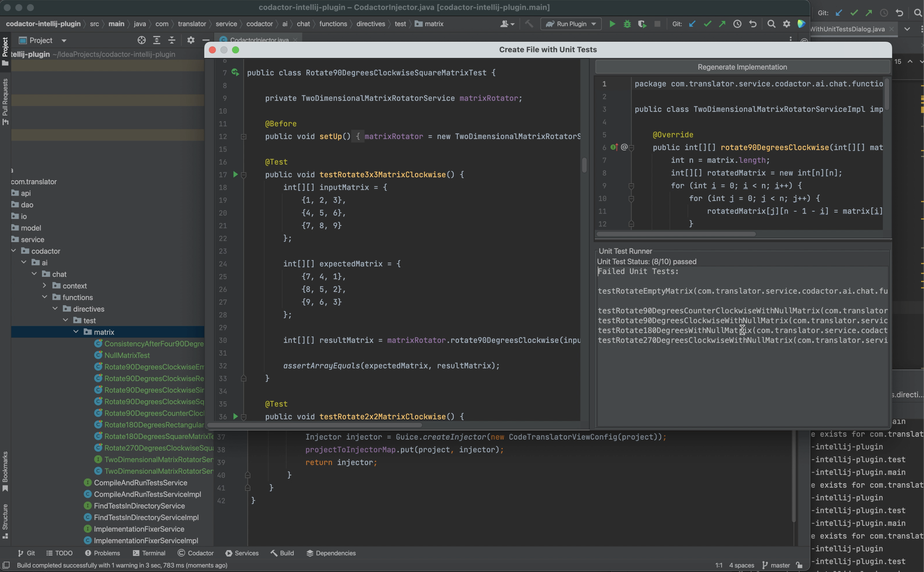Run testRotate3x3MatrixClockwise using gutter icon
Screen dimensions: 924x572
(235, 174)
